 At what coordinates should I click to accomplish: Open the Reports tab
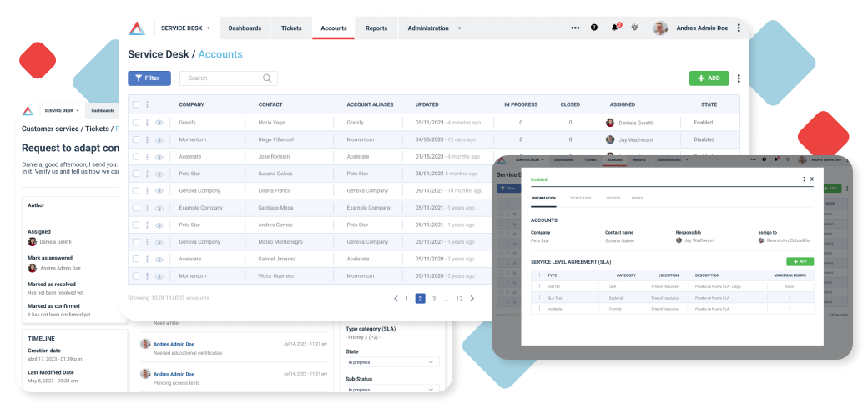(376, 28)
